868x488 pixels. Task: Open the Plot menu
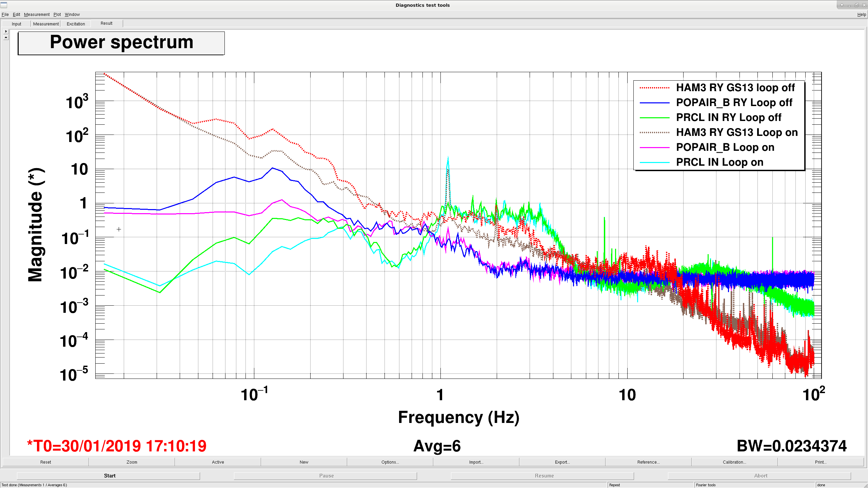[57, 14]
